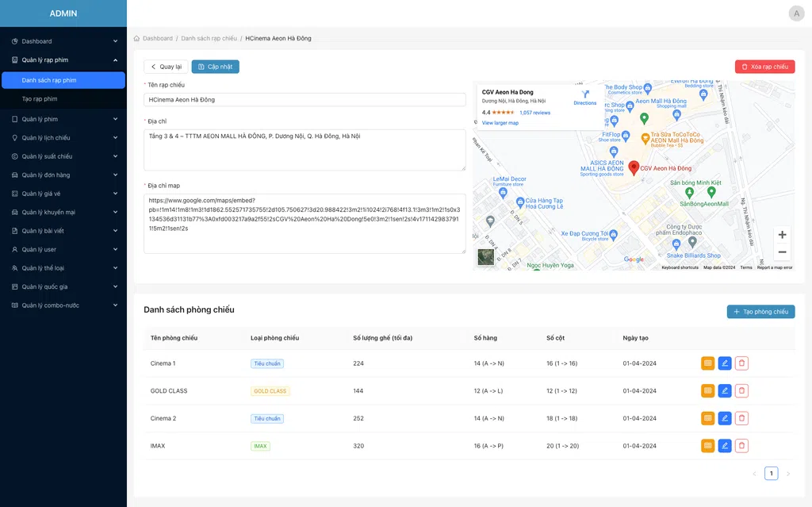Expand the Quản lý combo-nước menu
The image size is (812, 507).
click(x=63, y=305)
